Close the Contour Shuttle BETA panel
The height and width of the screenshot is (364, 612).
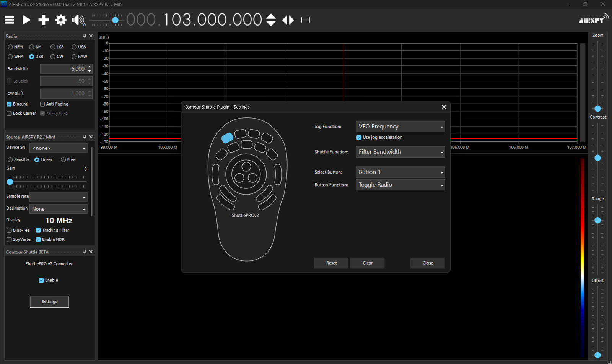(x=91, y=252)
